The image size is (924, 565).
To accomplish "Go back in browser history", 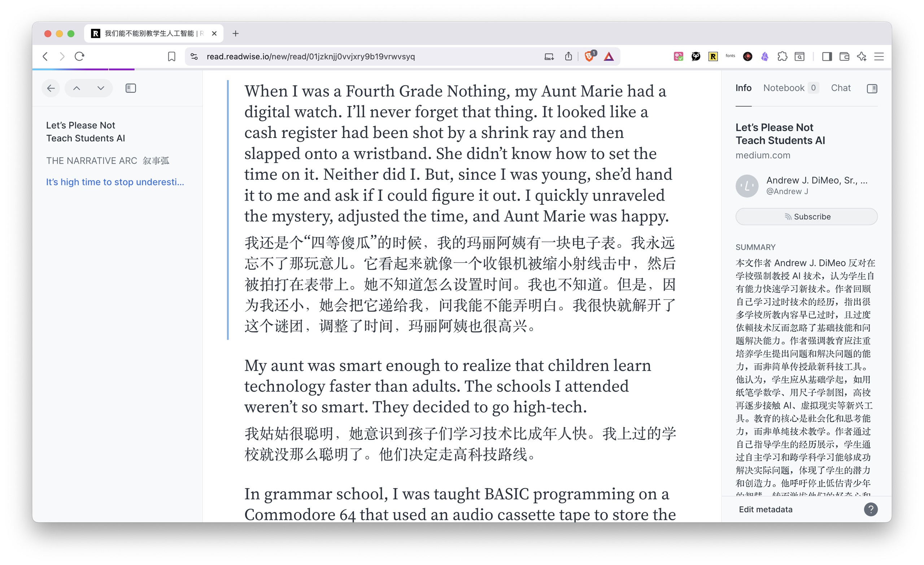I will 45,56.
